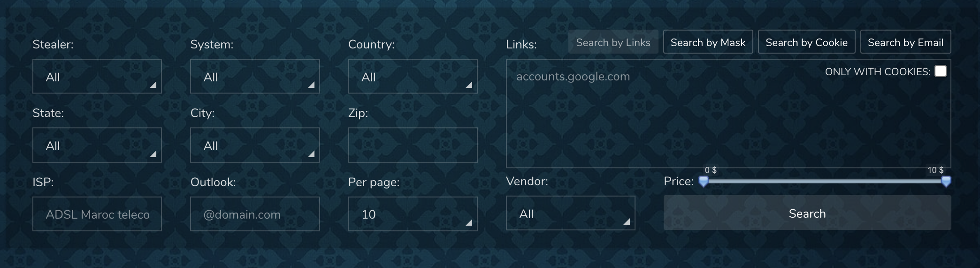Expand the System dropdown

(x=254, y=76)
